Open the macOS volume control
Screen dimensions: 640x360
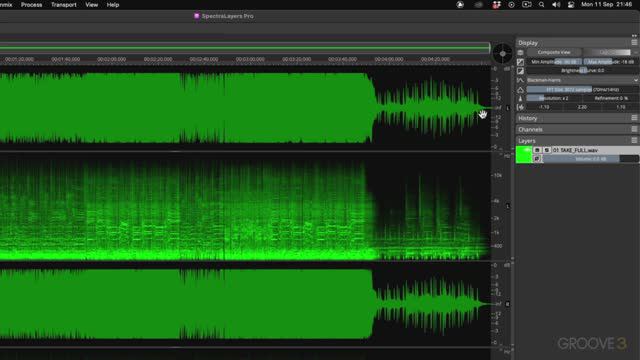click(556, 5)
